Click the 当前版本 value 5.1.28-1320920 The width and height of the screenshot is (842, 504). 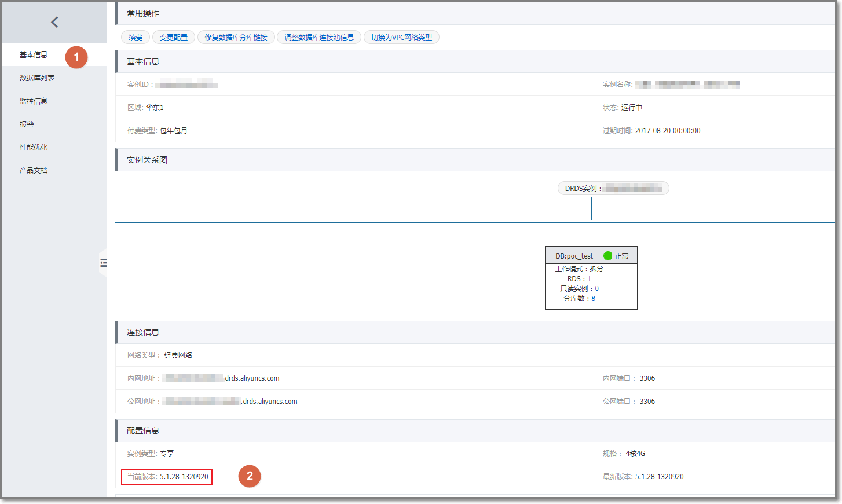(x=184, y=477)
